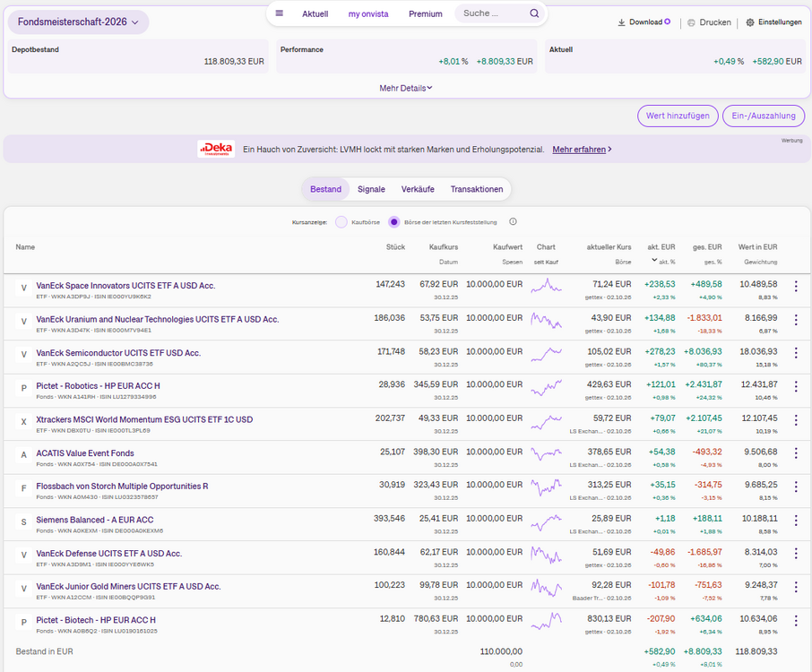Screen dimensions: 812x672
Task: Open three-dot menu for VanEck Uranium row
Action: pyautogui.click(x=796, y=320)
